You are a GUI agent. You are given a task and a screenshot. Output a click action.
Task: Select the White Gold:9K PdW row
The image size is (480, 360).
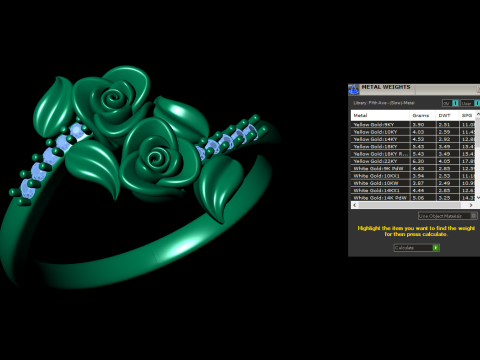[x=413, y=169]
